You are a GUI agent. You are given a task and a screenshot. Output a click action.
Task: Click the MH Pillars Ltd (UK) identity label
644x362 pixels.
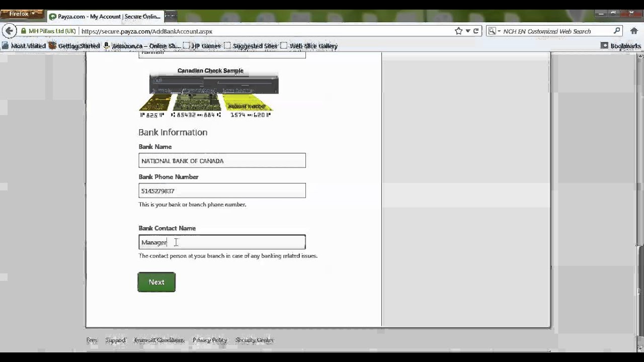click(52, 31)
